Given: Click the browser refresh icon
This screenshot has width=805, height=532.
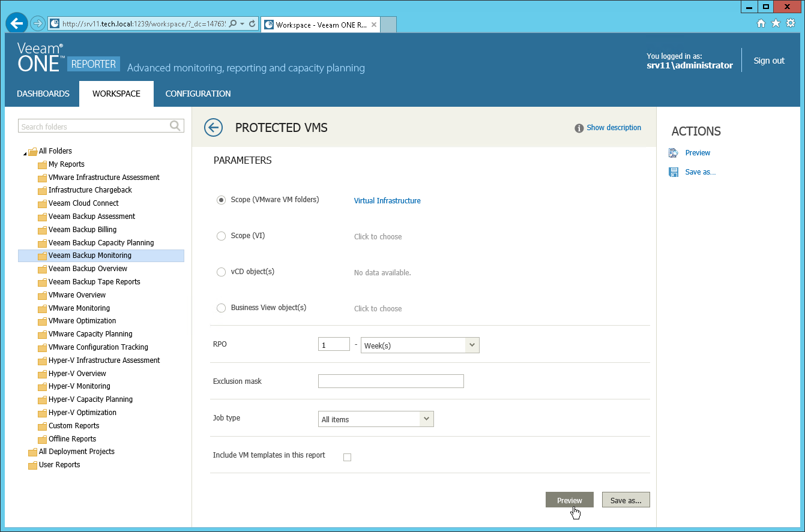Looking at the screenshot, I should pos(252,24).
